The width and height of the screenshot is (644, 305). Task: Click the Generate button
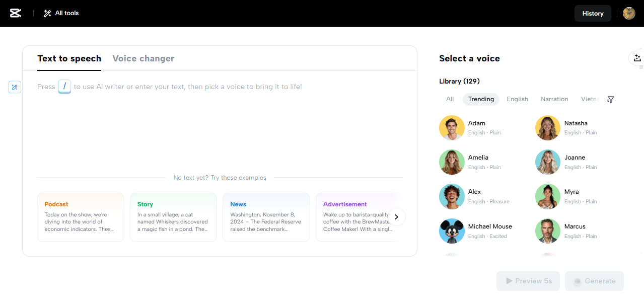click(x=594, y=281)
